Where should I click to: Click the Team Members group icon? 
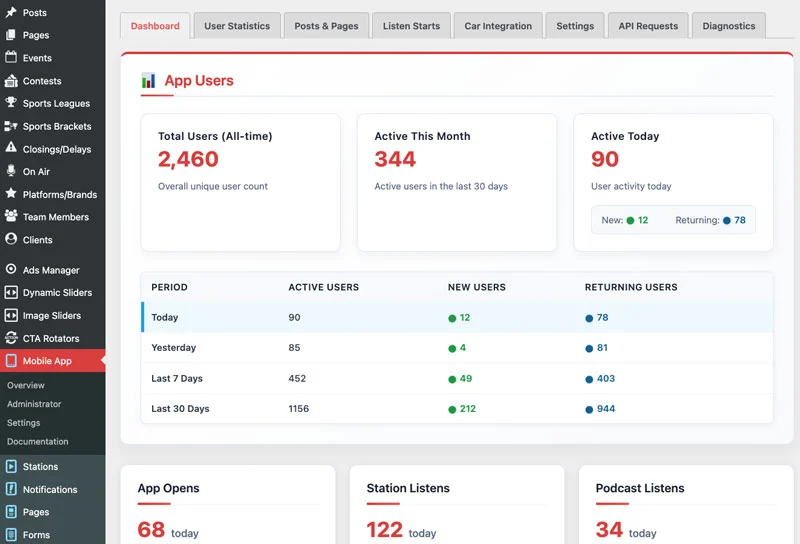pos(11,216)
